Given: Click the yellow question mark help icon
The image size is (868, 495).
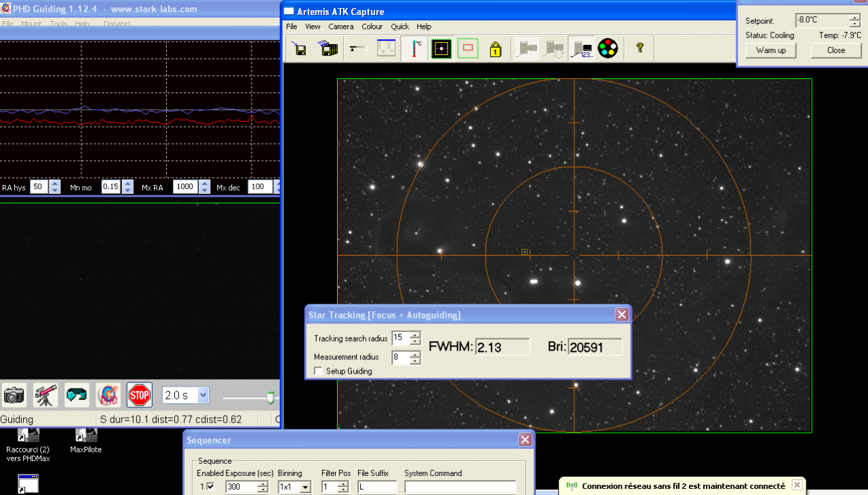Looking at the screenshot, I should [x=639, y=48].
